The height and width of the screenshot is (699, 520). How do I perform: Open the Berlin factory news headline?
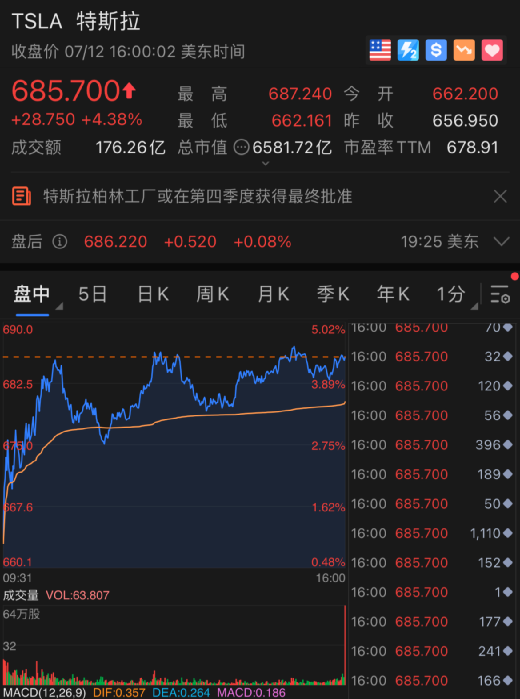pyautogui.click(x=198, y=196)
